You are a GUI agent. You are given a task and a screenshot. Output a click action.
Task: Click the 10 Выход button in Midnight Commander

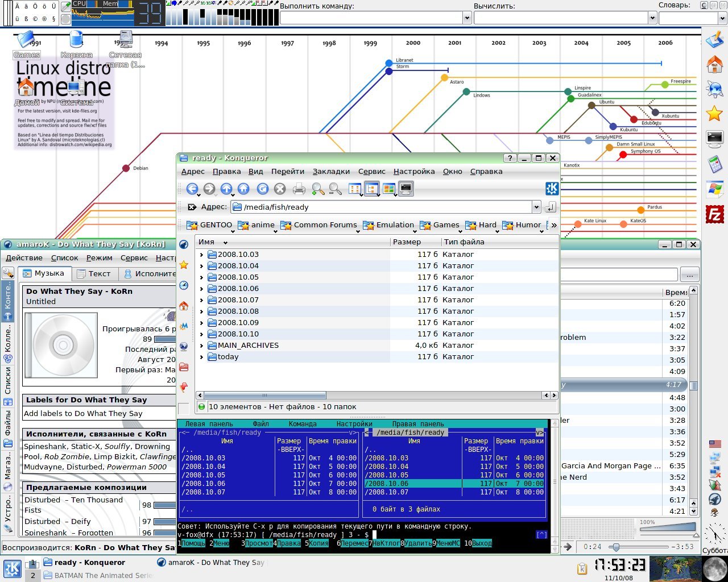coord(477,543)
